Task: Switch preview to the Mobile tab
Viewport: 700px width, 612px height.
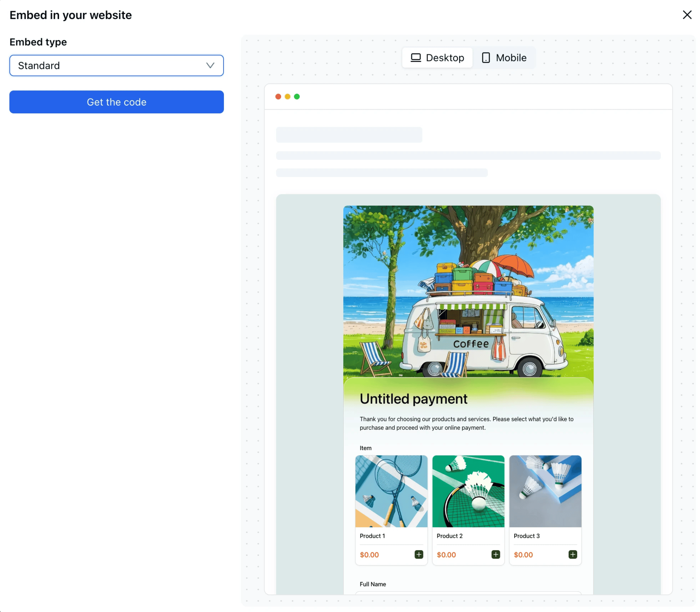Action: [504, 58]
